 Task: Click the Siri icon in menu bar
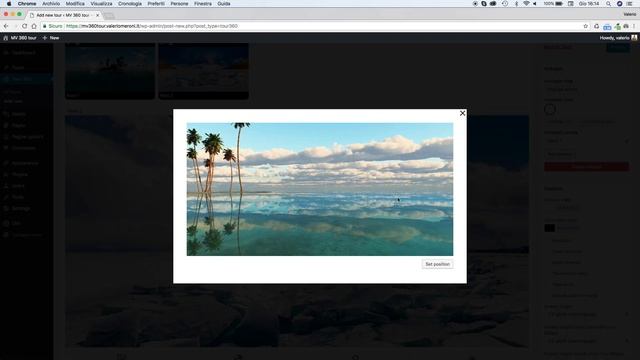tap(619, 3)
